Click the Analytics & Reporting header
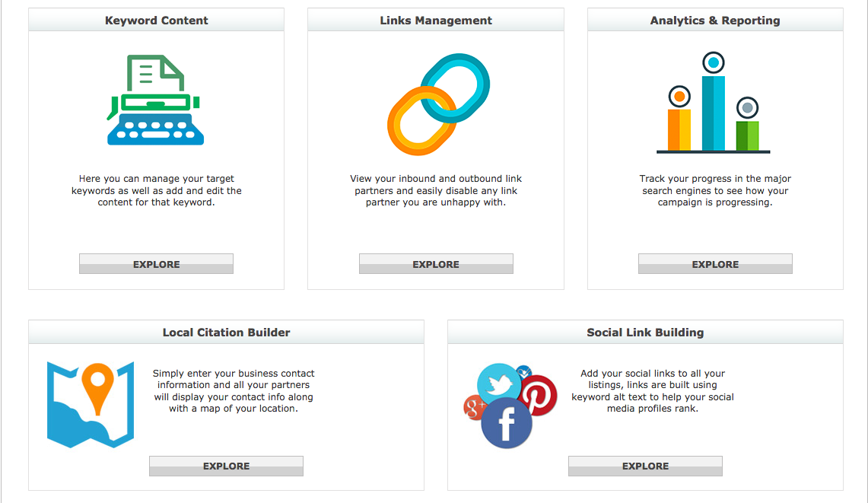The image size is (868, 503). pyautogui.click(x=715, y=20)
